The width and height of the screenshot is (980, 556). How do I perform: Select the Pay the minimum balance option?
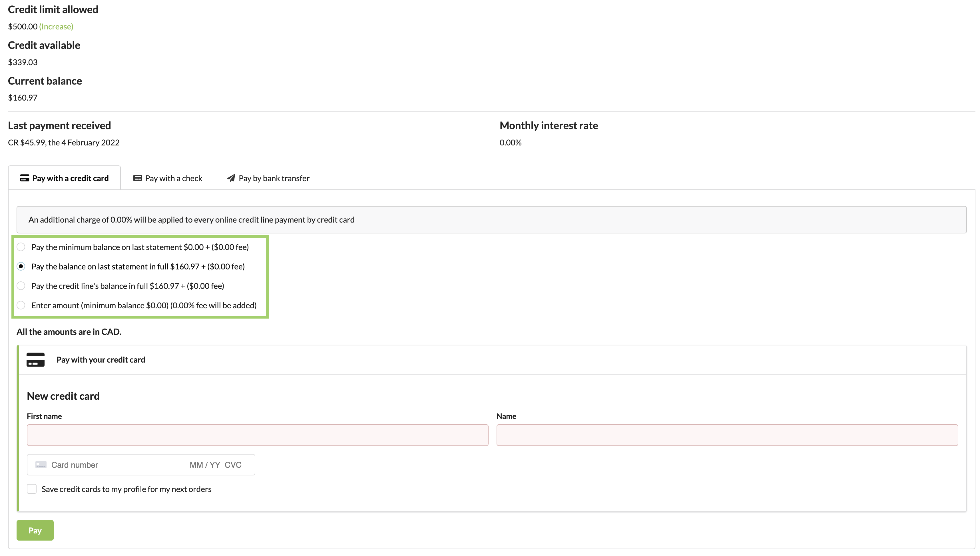pyautogui.click(x=21, y=247)
